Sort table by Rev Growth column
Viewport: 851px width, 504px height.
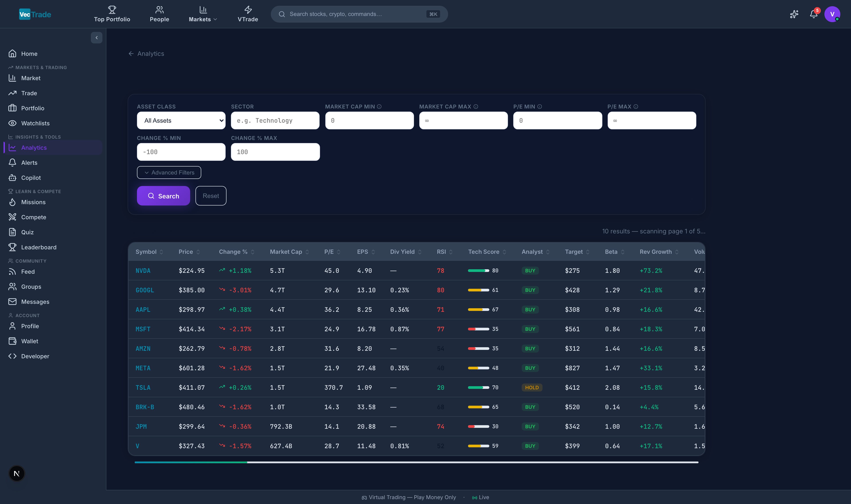[659, 252]
